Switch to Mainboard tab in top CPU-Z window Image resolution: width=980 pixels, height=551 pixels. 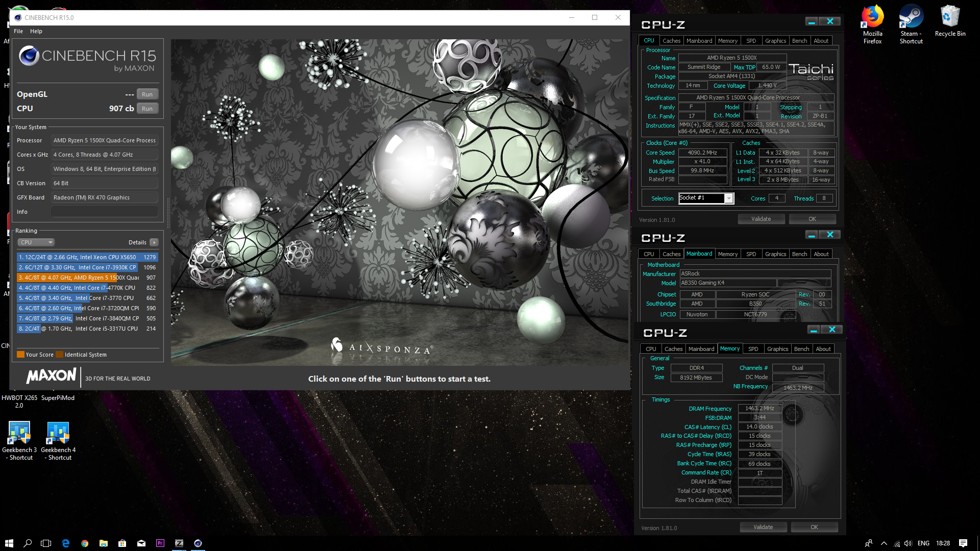(x=699, y=41)
